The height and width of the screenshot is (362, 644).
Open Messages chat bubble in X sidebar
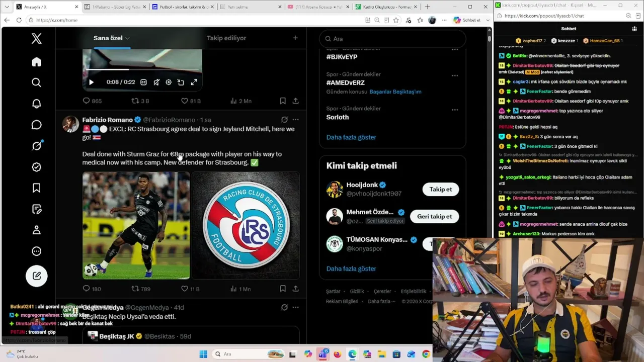click(36, 125)
